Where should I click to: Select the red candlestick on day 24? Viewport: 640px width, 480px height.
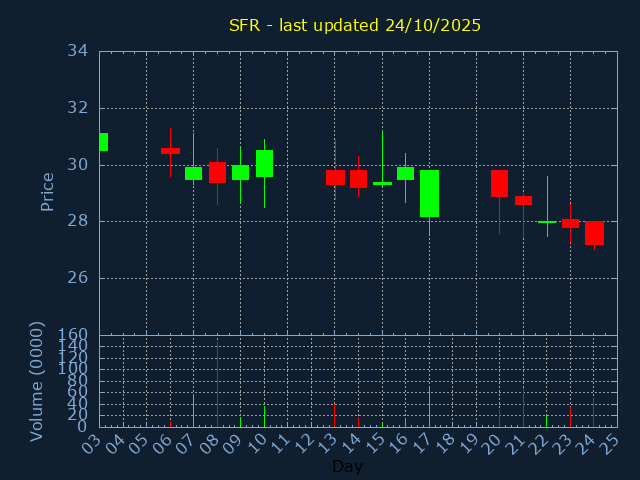[594, 233]
